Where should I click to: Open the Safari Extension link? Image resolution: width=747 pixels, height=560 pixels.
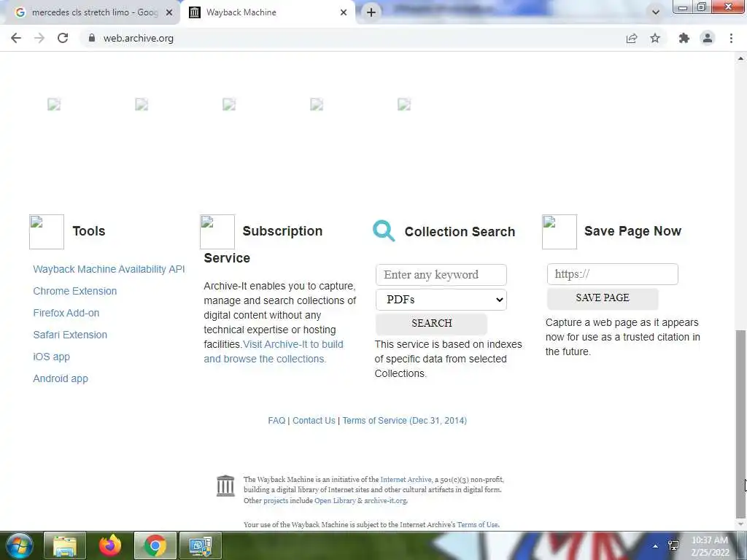click(x=70, y=335)
